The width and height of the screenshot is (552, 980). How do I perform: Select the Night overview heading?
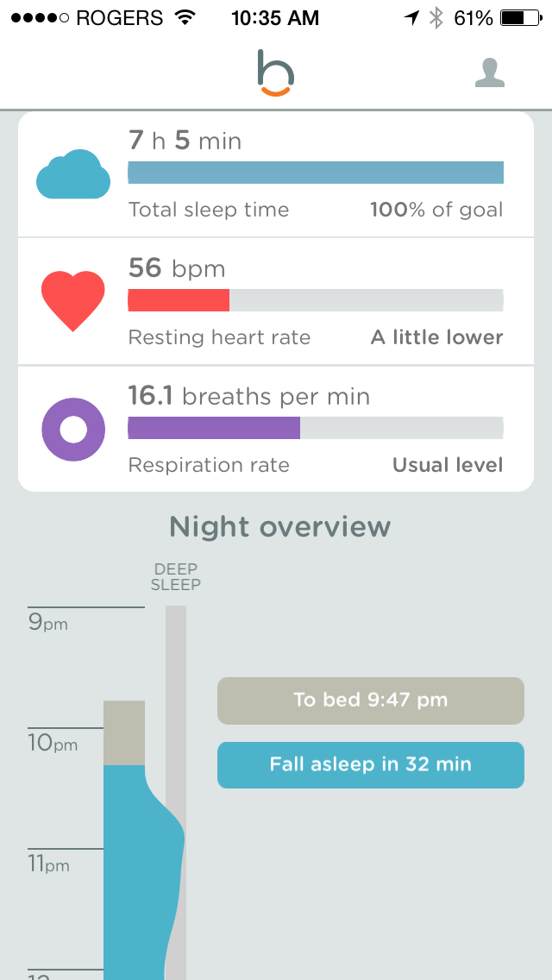click(279, 525)
